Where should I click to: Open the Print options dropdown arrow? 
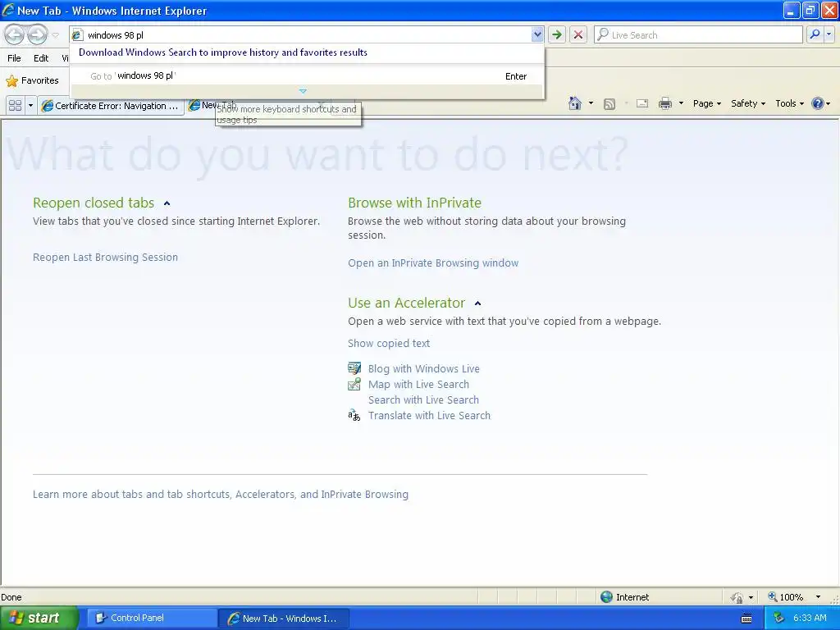point(681,103)
